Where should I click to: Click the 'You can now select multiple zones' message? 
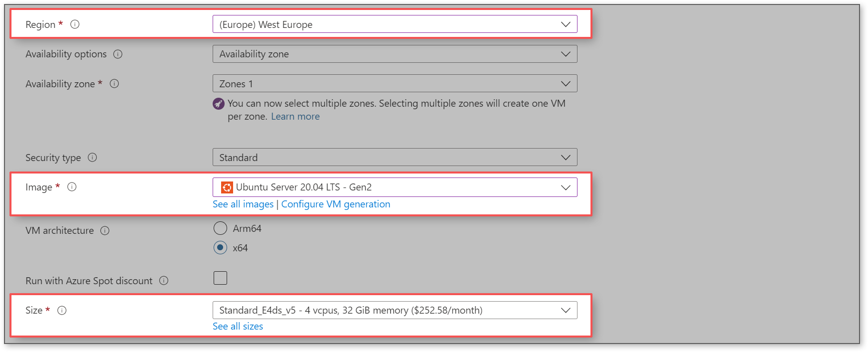point(397,110)
